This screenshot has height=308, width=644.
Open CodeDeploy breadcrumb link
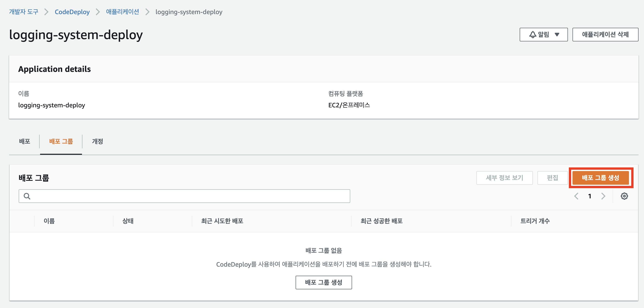72,12
